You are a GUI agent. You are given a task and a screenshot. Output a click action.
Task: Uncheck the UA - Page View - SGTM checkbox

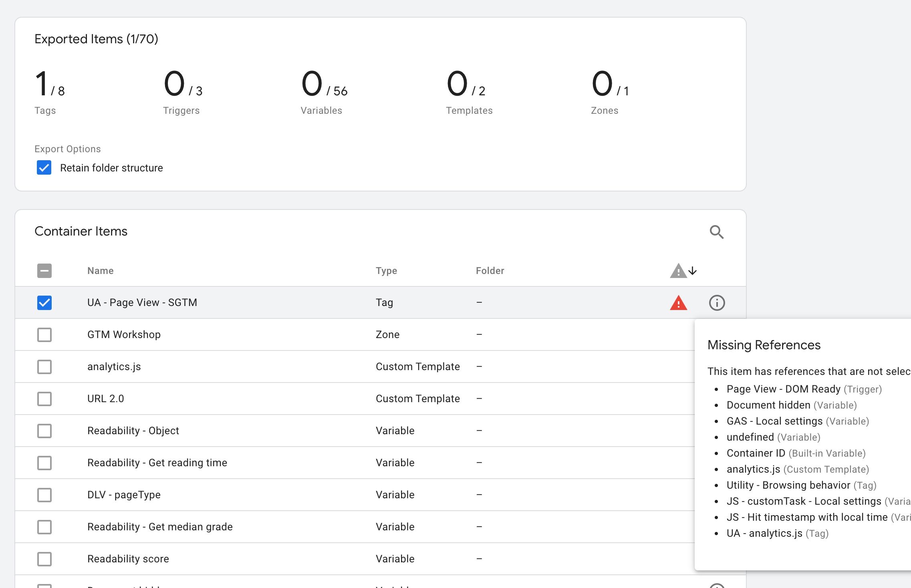[44, 303]
